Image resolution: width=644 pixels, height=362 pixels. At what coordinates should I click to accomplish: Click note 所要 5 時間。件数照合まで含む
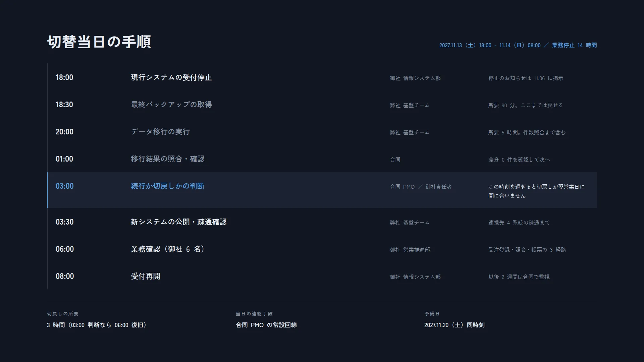click(527, 132)
